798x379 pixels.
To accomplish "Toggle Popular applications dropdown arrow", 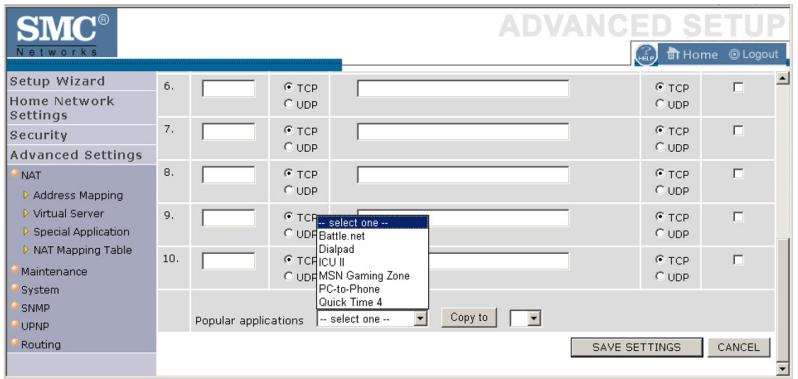I will point(420,319).
